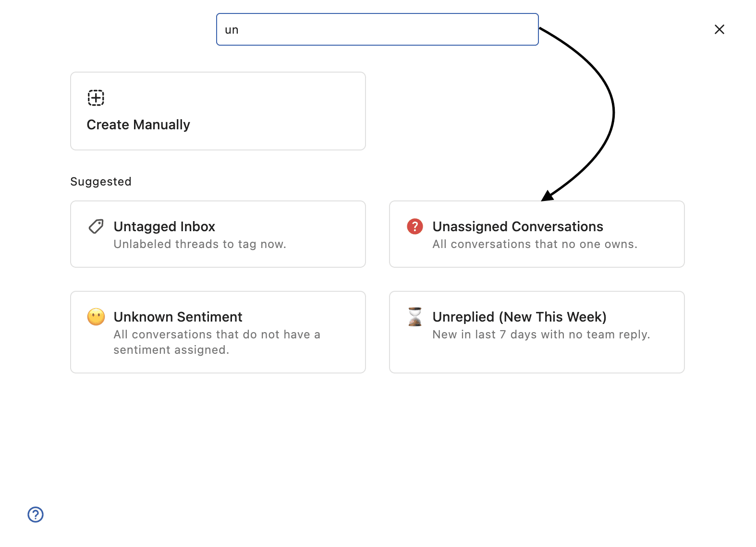Click the dashed plus icon for manual creation
Image resolution: width=756 pixels, height=547 pixels.
coord(96,98)
